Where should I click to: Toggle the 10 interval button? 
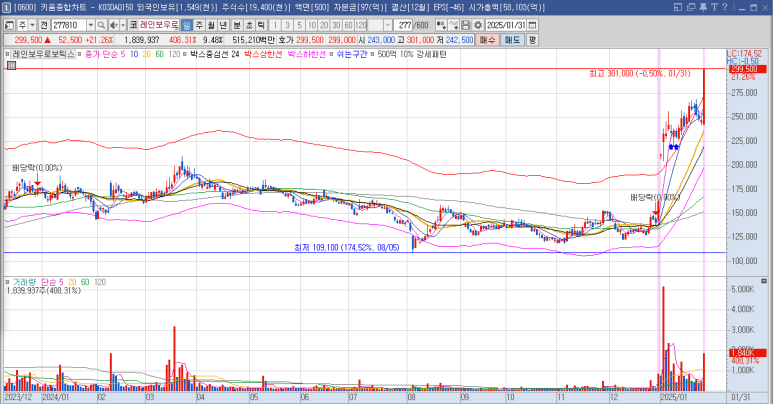(x=312, y=25)
